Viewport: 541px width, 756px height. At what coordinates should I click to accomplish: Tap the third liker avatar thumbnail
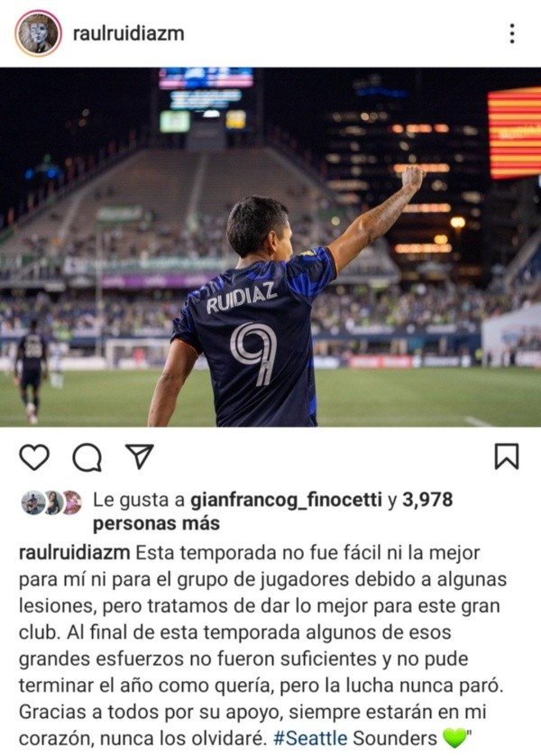71,502
